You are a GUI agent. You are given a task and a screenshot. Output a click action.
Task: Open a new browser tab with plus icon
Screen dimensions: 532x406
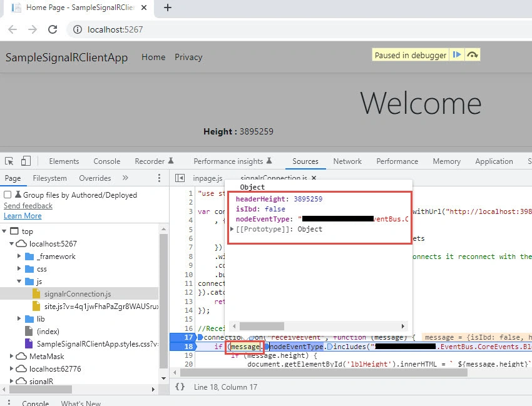[168, 8]
